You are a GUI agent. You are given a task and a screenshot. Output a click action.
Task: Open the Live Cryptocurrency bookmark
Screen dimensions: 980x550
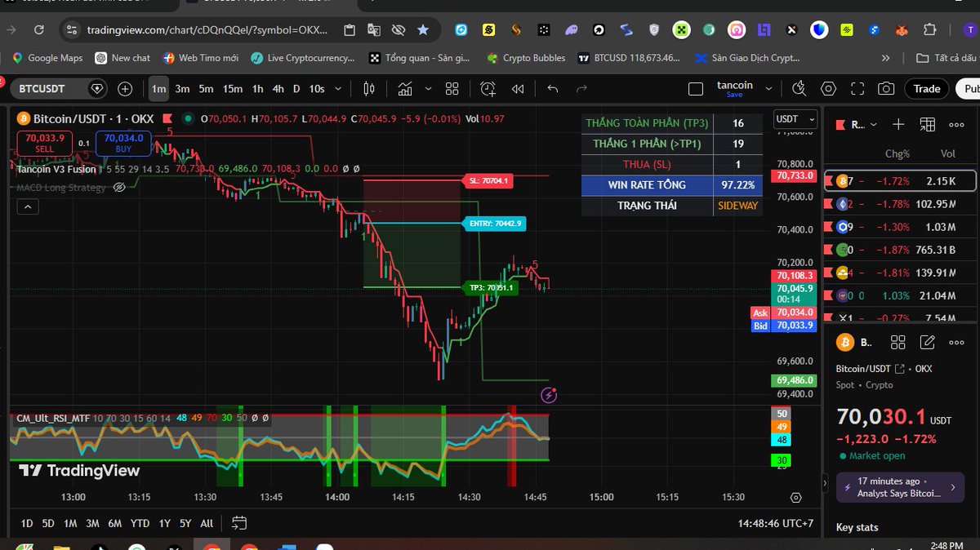303,58
